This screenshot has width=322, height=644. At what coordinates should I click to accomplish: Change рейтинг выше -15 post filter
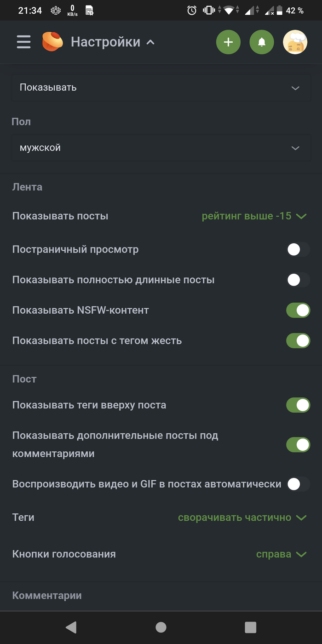(254, 216)
